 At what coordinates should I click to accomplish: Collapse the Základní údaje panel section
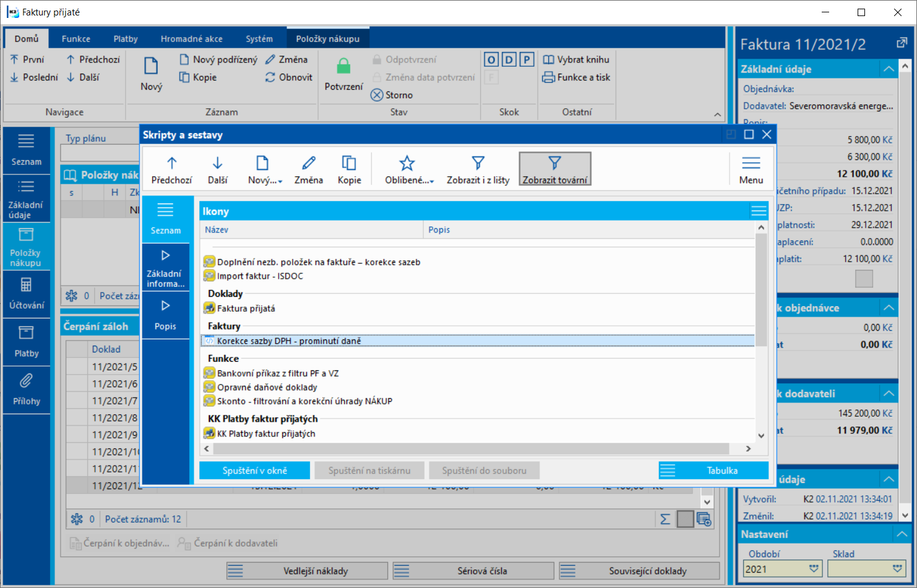click(889, 69)
